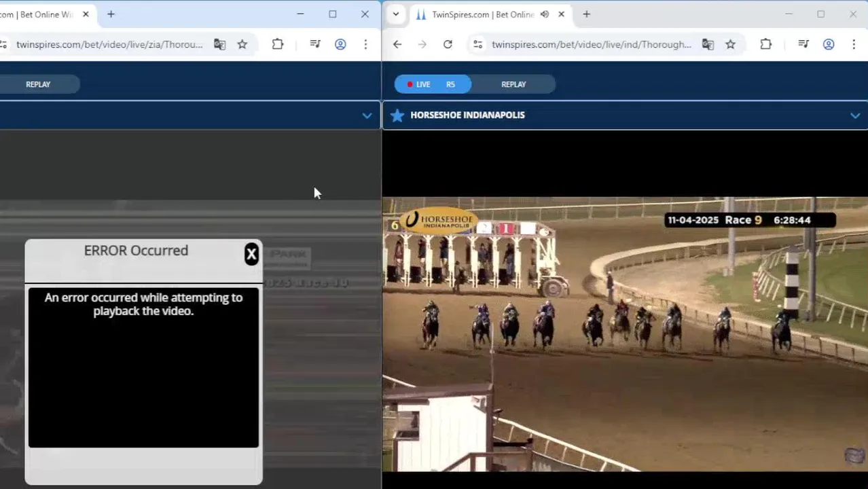The width and height of the screenshot is (868, 489).
Task: Mute the tab via speaker icon
Action: coord(544,14)
